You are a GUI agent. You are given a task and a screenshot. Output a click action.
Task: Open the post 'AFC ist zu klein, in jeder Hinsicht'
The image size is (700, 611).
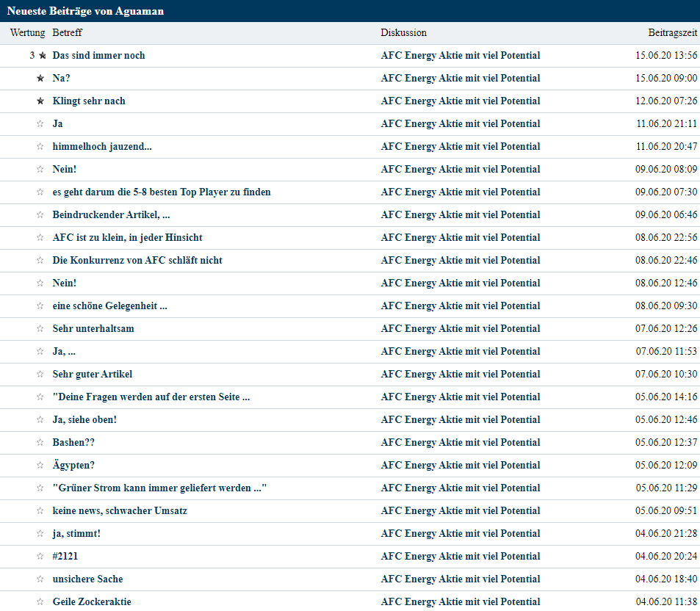click(x=127, y=238)
